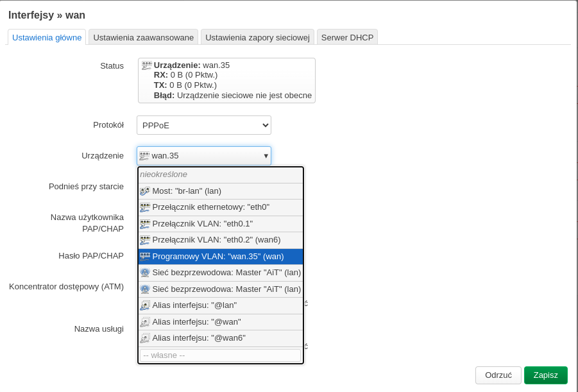Click the VLAN icon next to "eth0.1"
The image size is (578, 392).
tap(145, 224)
